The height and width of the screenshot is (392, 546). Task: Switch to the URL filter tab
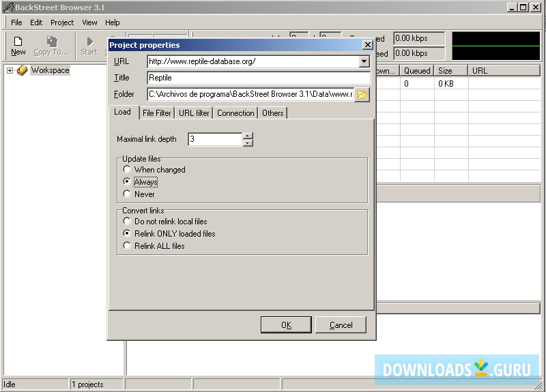tap(194, 113)
